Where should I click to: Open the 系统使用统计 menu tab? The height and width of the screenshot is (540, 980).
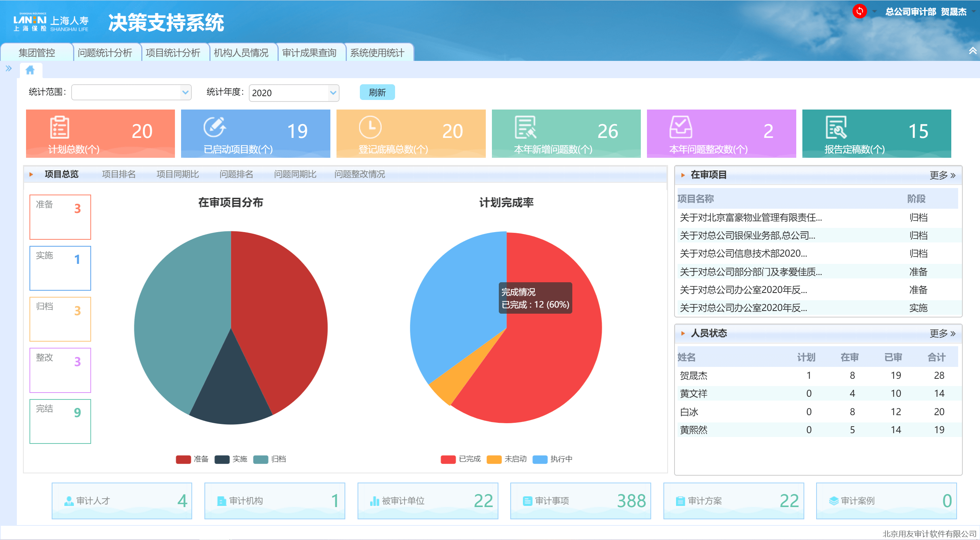pos(377,52)
